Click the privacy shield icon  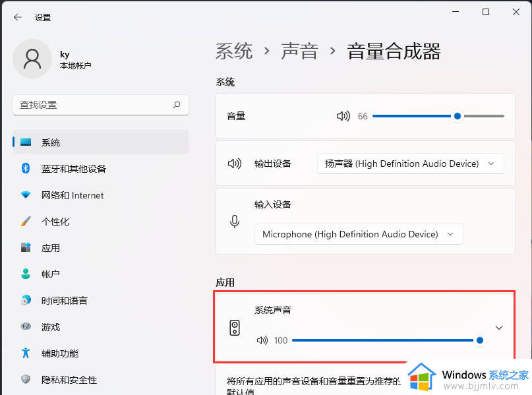pyautogui.click(x=26, y=379)
